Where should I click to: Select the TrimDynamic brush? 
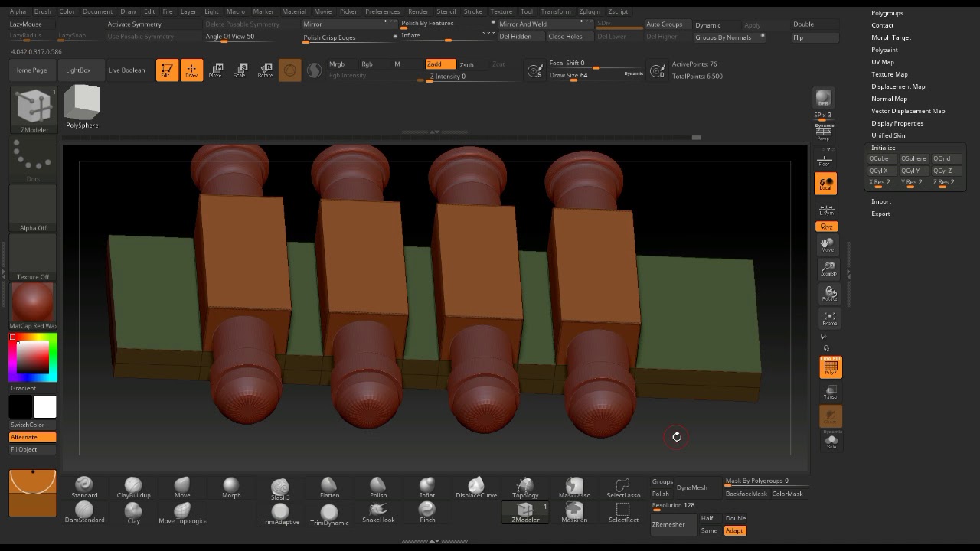click(329, 514)
